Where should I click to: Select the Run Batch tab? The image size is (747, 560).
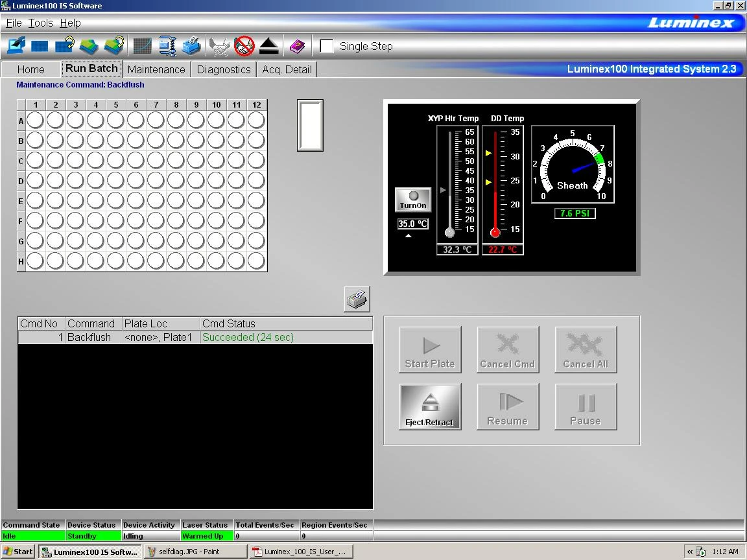tap(91, 69)
